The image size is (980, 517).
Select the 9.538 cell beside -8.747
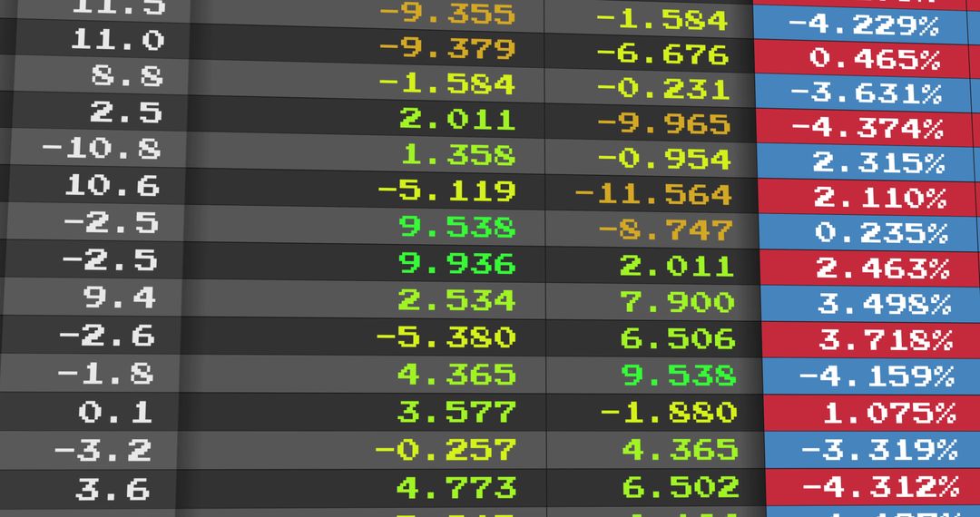(457, 228)
